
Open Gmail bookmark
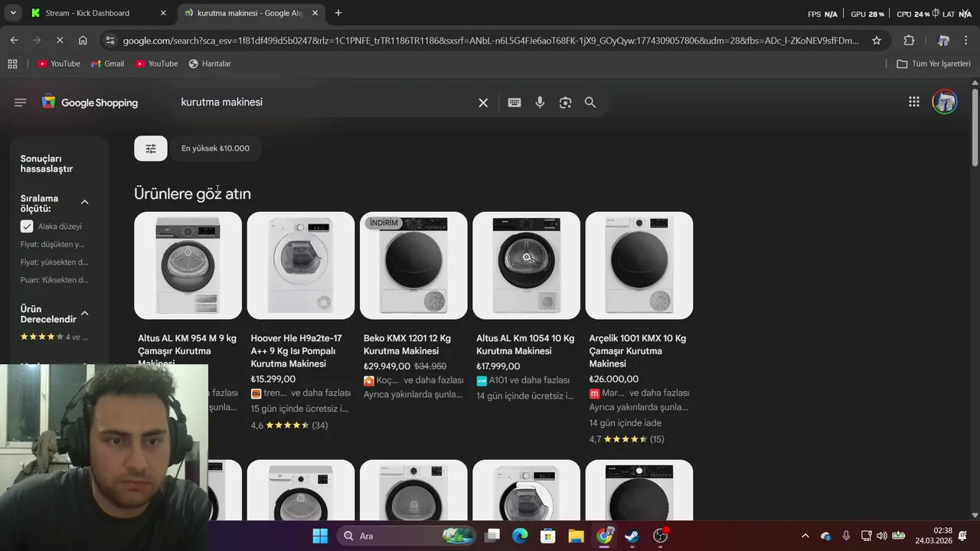(x=107, y=64)
